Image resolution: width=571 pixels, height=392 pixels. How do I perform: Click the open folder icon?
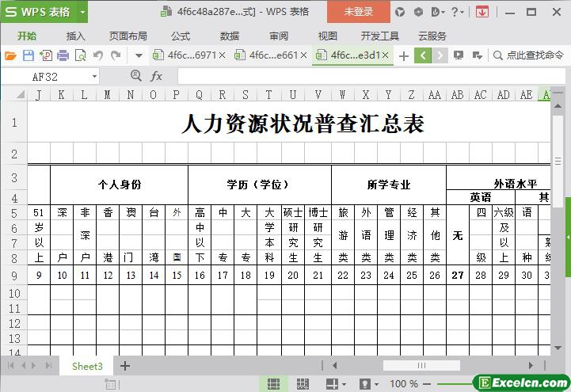tap(10, 55)
